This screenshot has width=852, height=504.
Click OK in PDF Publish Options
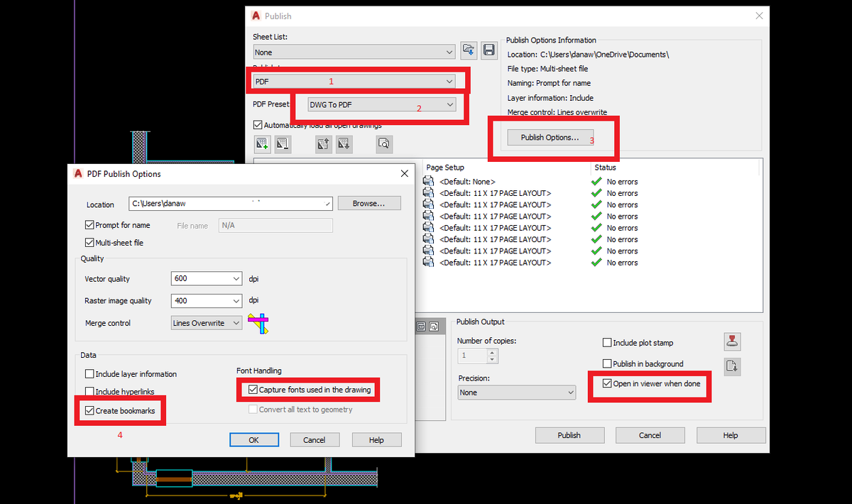click(x=254, y=440)
